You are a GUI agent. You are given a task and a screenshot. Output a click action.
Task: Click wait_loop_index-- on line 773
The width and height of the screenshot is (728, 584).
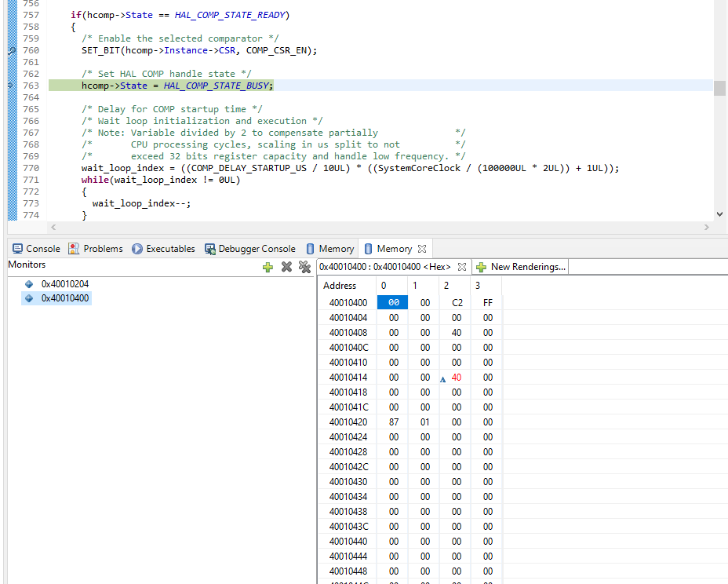coord(138,203)
